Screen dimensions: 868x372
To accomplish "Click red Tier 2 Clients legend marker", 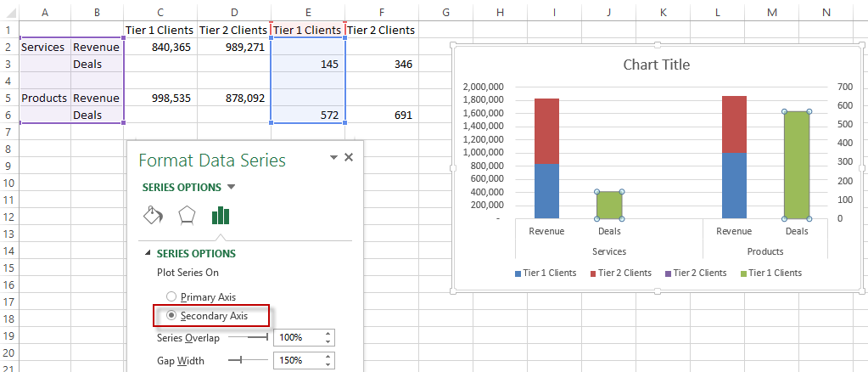I will point(592,273).
